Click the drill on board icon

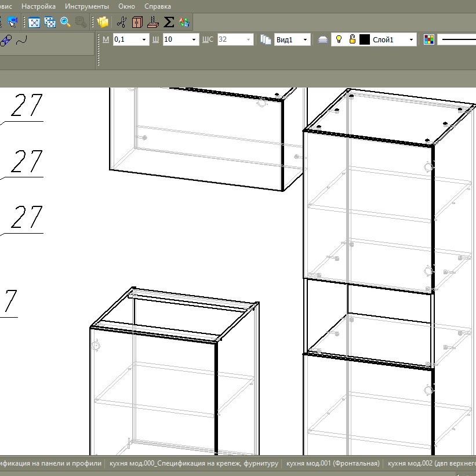tap(153, 22)
